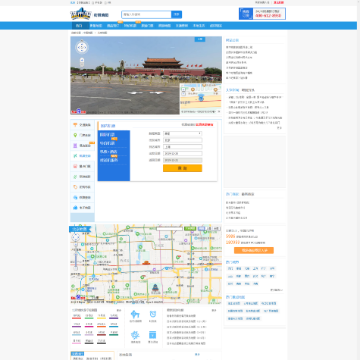360x360 pixels.
Task: Click the map zoom slider on city map
Action: click(x=76, y=256)
